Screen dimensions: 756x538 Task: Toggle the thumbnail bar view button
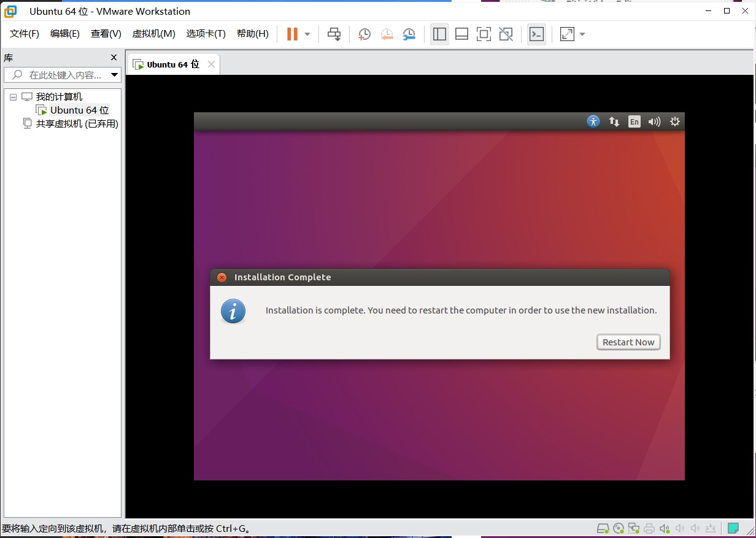tap(461, 34)
